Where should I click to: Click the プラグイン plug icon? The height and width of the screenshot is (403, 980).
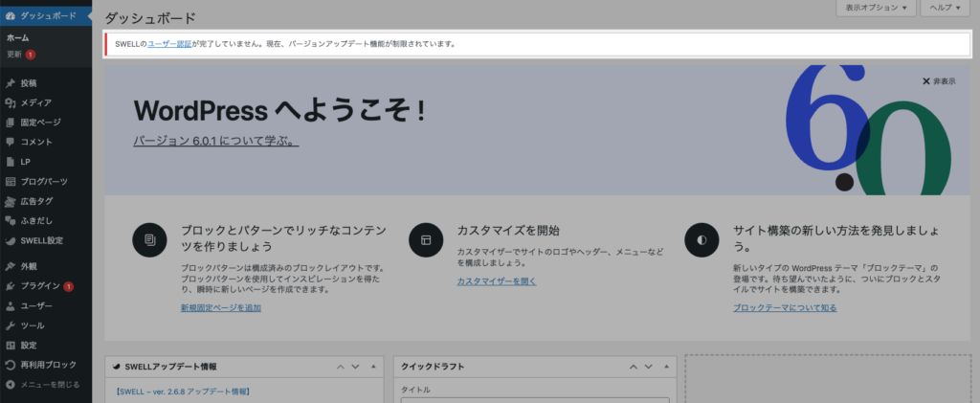point(10,286)
